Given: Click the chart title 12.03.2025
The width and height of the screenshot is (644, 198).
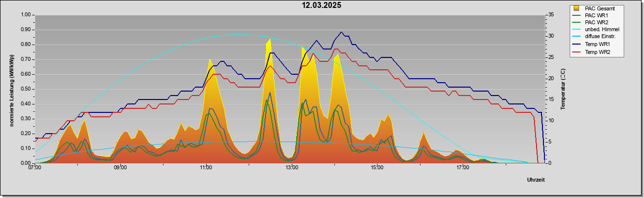Looking at the screenshot, I should point(322,5).
